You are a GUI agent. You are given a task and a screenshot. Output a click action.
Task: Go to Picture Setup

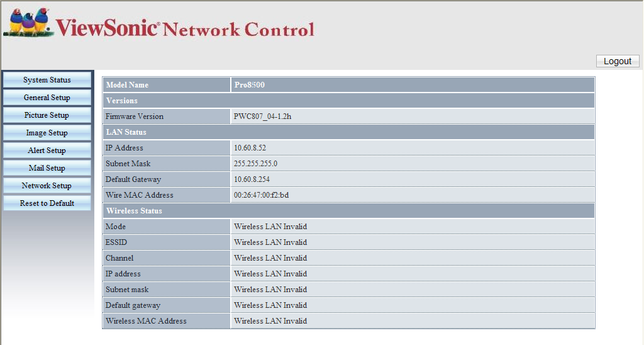point(47,115)
